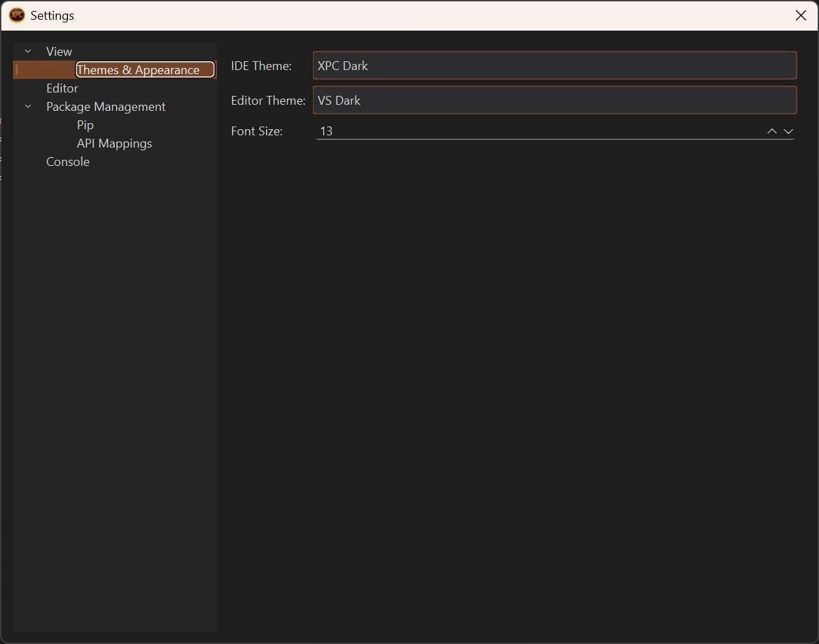Close the Settings window
Image resolution: width=819 pixels, height=644 pixels.
pyautogui.click(x=801, y=16)
